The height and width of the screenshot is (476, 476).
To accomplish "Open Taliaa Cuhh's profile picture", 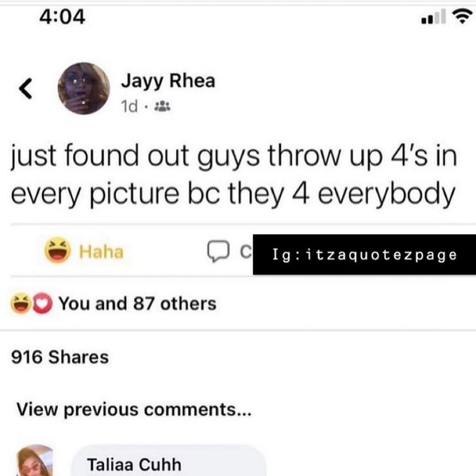I will pos(35,460).
